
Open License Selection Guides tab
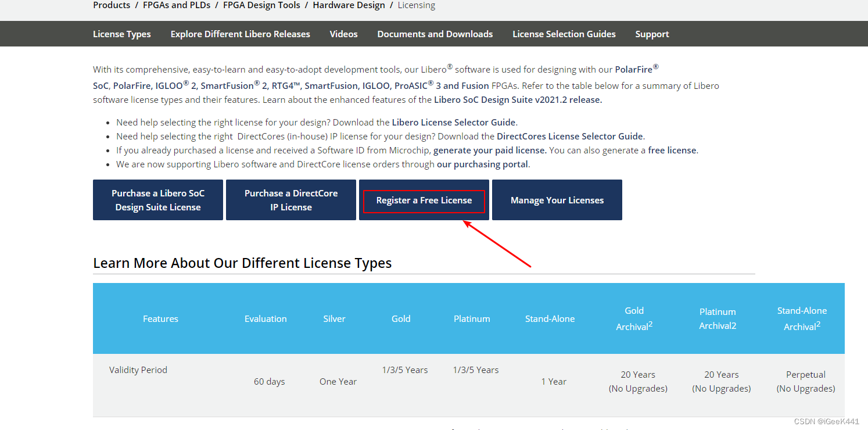pos(564,34)
